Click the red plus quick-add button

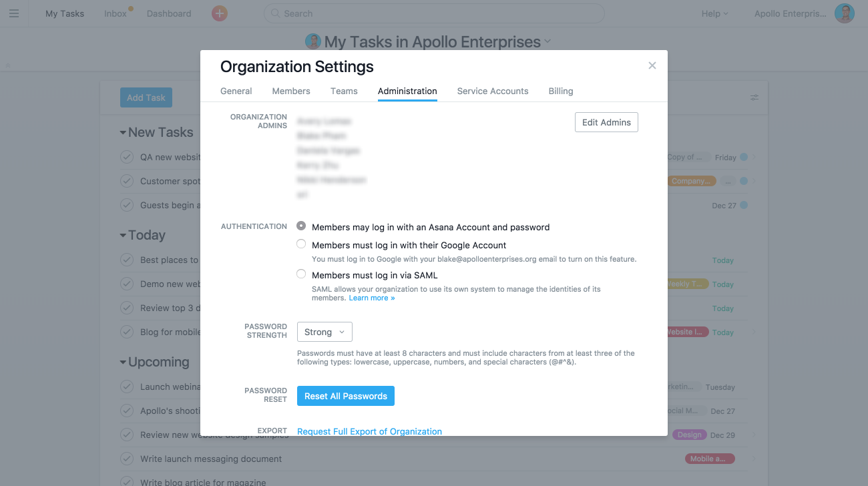pos(219,13)
